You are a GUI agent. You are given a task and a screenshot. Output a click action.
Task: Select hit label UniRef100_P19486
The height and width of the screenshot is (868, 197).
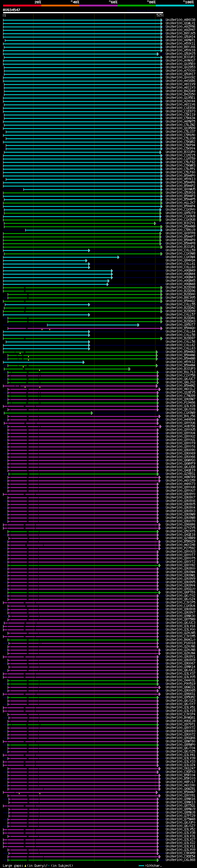pos(180,403)
